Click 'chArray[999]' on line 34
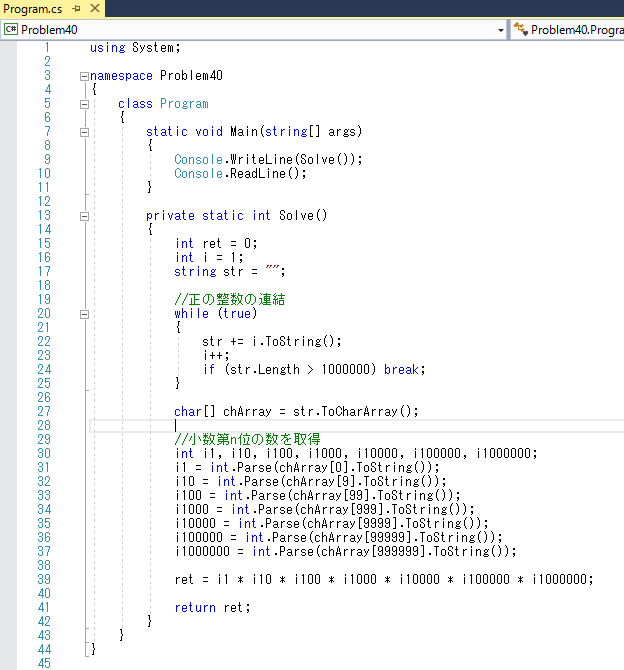The image size is (624, 670). 341,509
